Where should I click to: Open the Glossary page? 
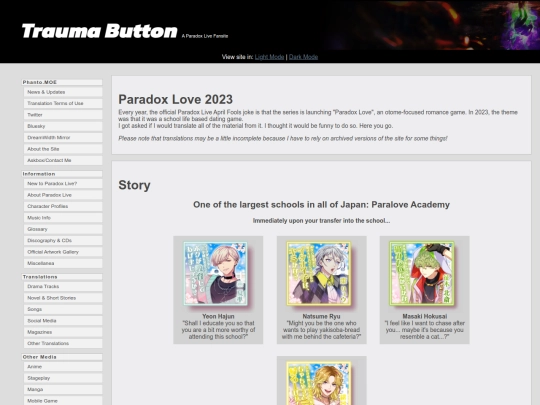[x=63, y=229]
